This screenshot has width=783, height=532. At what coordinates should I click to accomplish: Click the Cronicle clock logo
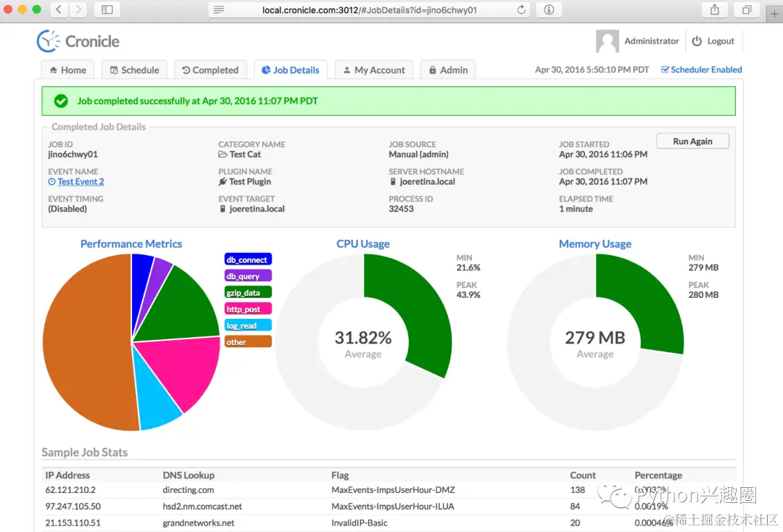[48, 41]
